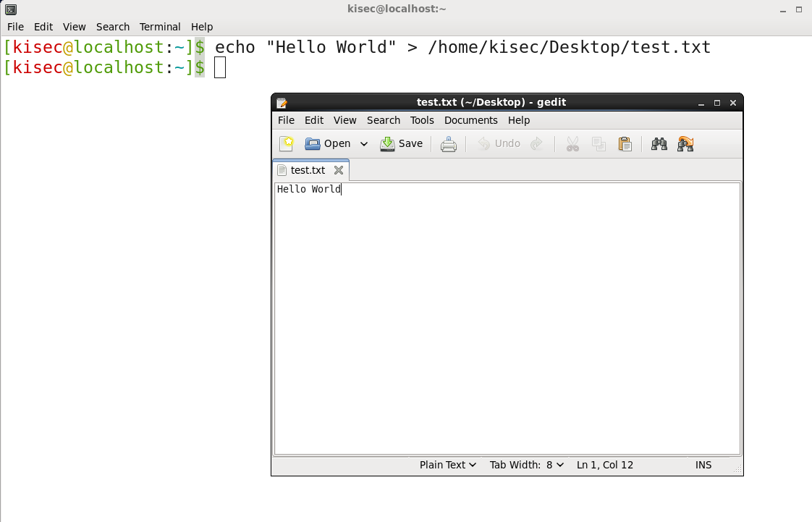The height and width of the screenshot is (522, 812).
Task: Open the Plain Text language dropdown
Action: pyautogui.click(x=447, y=465)
